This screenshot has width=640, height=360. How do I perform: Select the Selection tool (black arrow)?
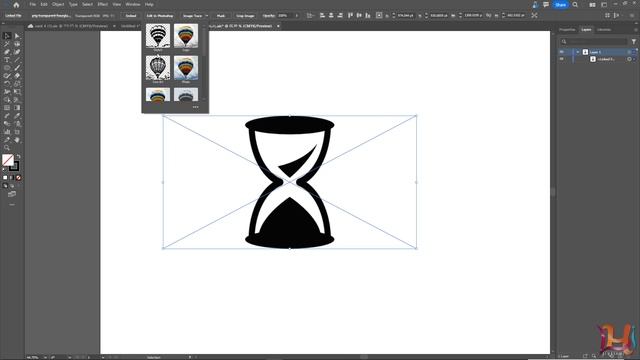[x=7, y=36]
